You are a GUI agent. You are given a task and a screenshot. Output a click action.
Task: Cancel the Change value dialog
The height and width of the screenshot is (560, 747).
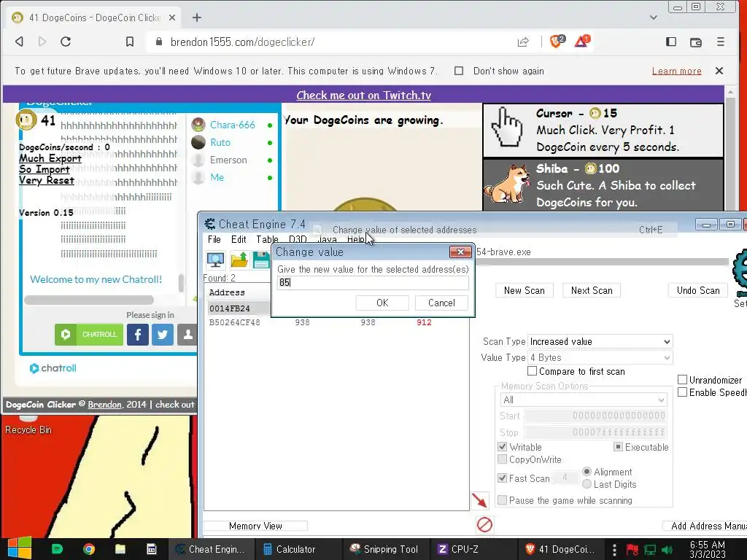tap(441, 303)
